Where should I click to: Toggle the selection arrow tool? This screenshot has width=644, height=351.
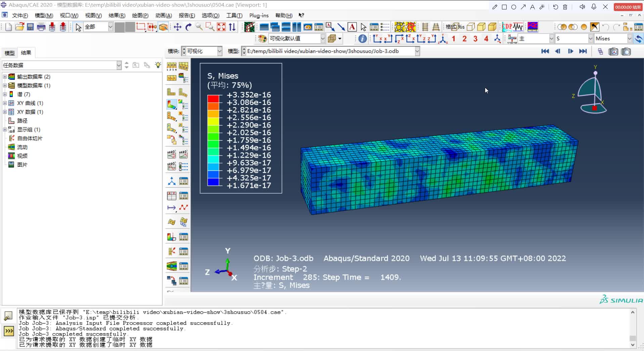pos(78,27)
